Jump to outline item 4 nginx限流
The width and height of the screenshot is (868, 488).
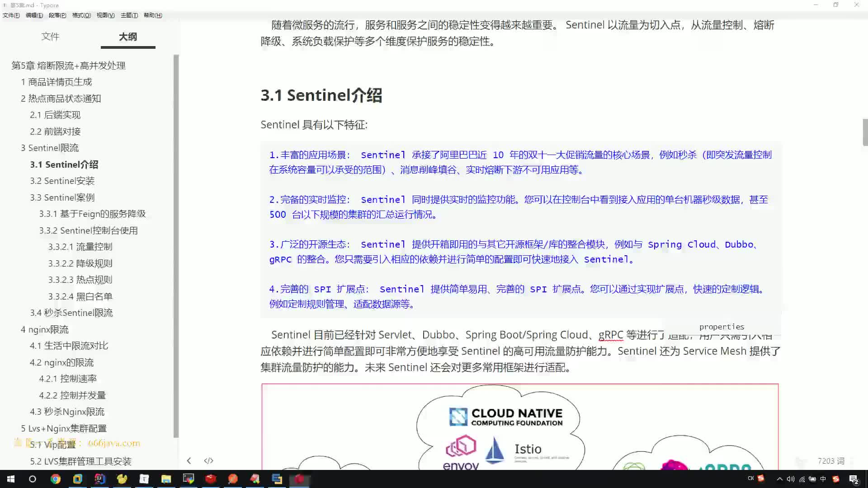point(45,329)
